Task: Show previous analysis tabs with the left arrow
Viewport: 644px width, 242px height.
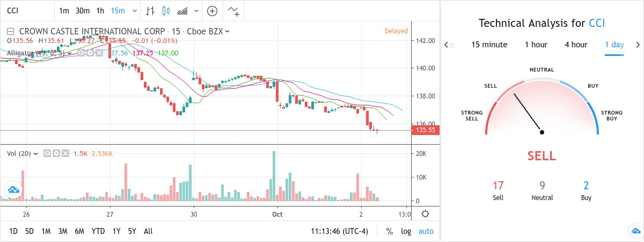Action: [x=447, y=45]
